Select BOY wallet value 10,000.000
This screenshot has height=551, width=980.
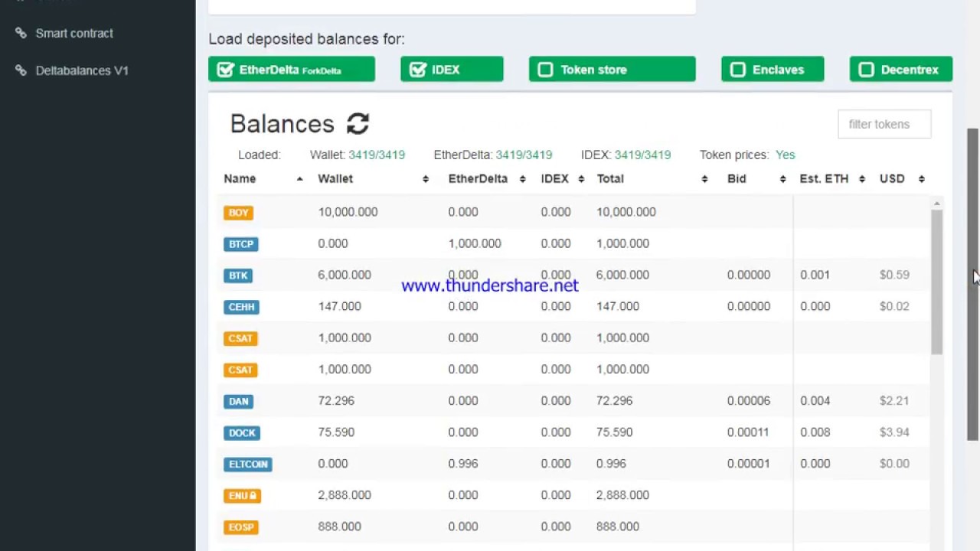tap(348, 212)
